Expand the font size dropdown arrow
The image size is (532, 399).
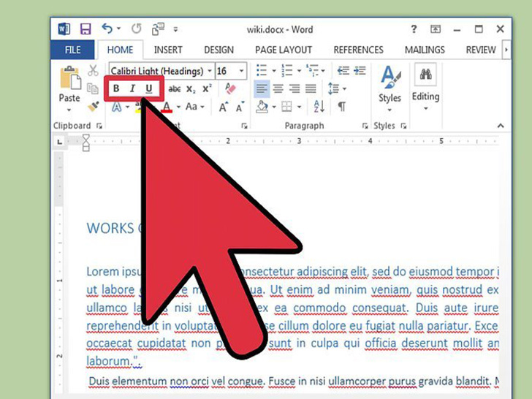point(242,71)
